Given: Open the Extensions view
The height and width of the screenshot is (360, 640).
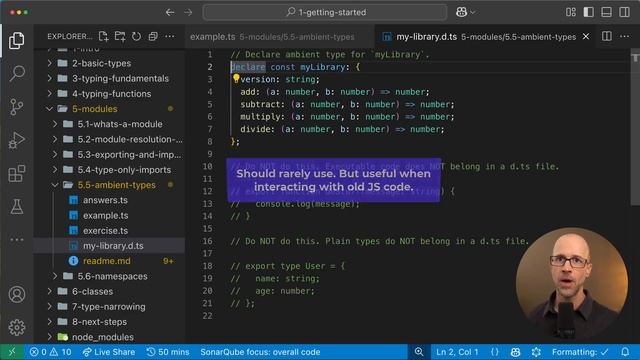Looking at the screenshot, I should [17, 173].
